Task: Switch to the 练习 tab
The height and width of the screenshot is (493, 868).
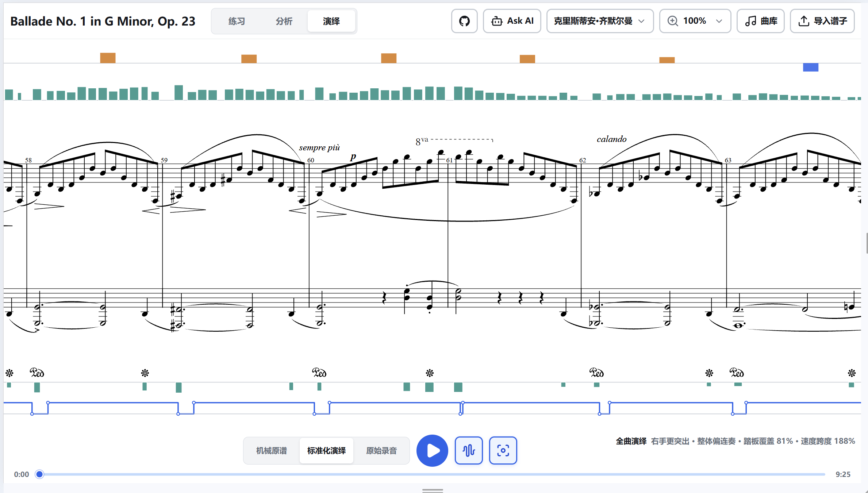Action: point(237,21)
